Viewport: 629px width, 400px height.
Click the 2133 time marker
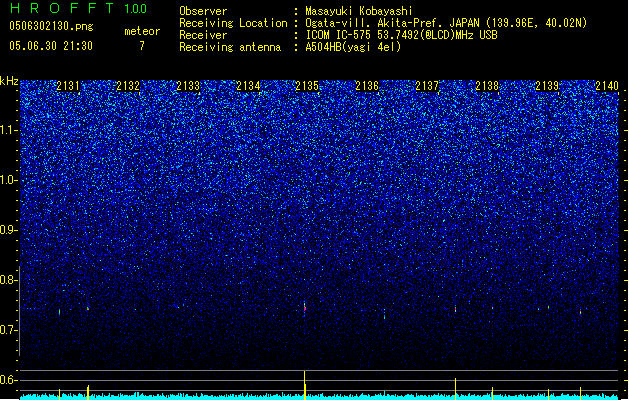[188, 86]
